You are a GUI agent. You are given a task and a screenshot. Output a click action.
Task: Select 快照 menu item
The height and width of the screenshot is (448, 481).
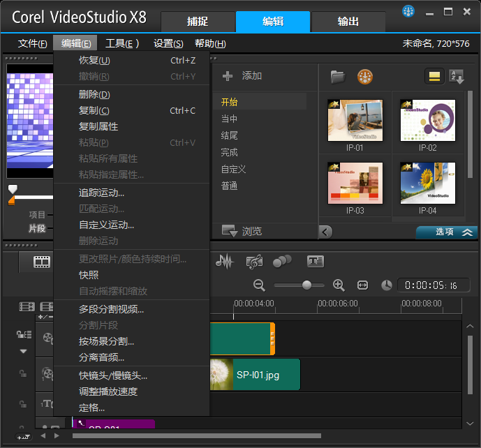pos(132,275)
